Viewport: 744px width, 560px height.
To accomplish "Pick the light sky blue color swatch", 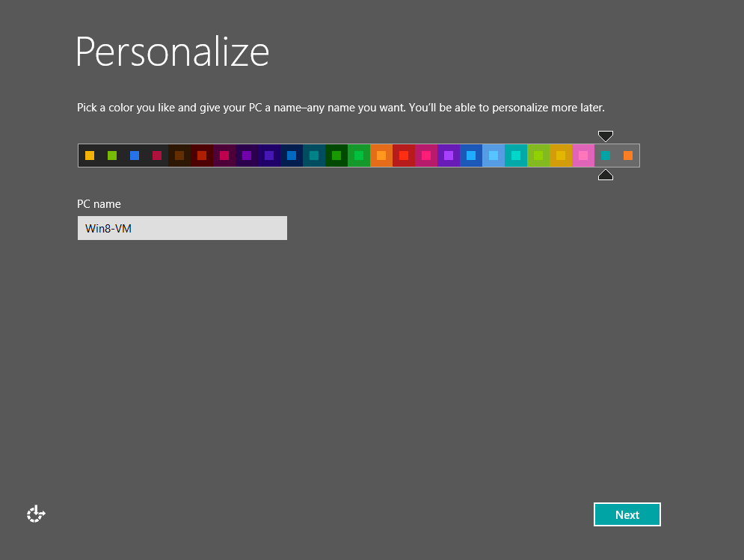I will [494, 156].
